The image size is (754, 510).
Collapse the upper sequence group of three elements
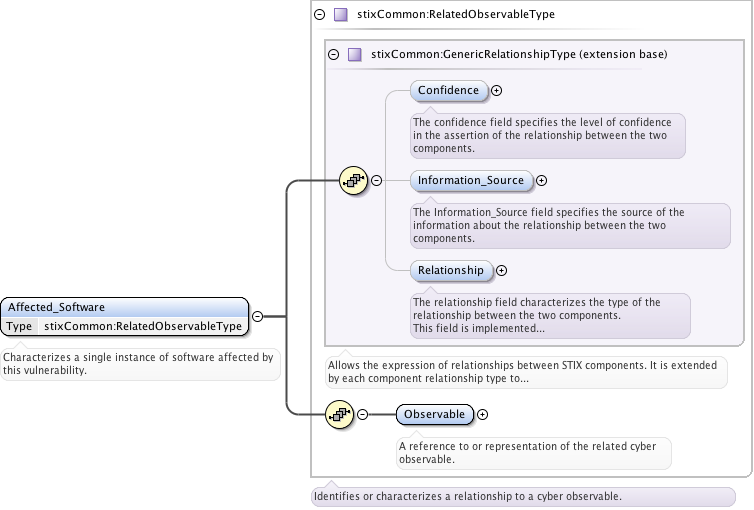click(377, 181)
